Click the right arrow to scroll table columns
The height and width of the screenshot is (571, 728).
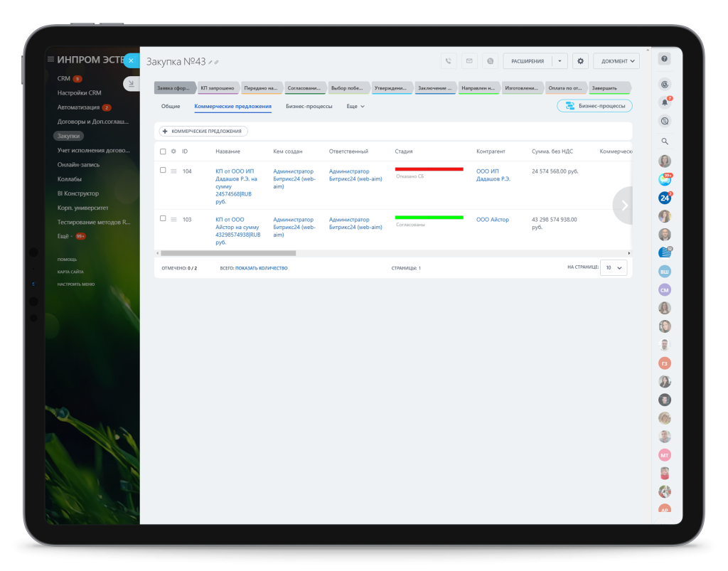[624, 206]
